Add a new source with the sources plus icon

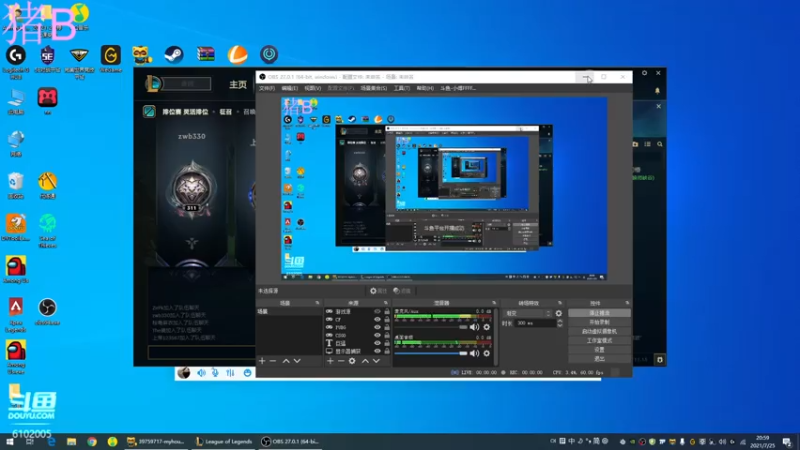point(330,361)
